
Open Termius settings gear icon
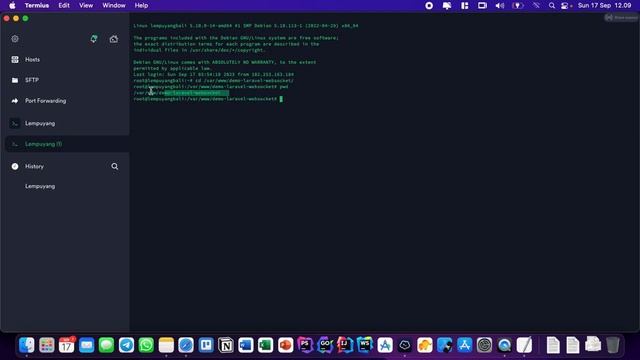15,39
